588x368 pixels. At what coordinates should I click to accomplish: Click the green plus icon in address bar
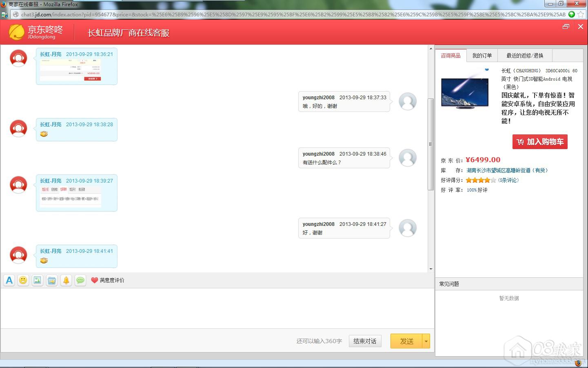(x=572, y=14)
